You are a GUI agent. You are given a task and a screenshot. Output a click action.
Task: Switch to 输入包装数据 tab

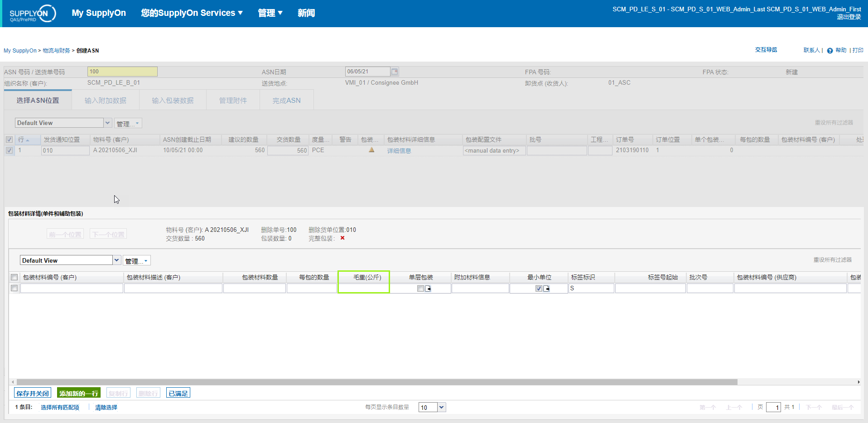coord(173,100)
